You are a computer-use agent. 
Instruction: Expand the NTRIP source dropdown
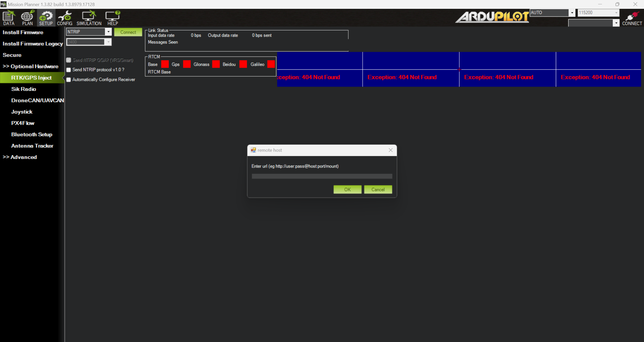(x=108, y=32)
